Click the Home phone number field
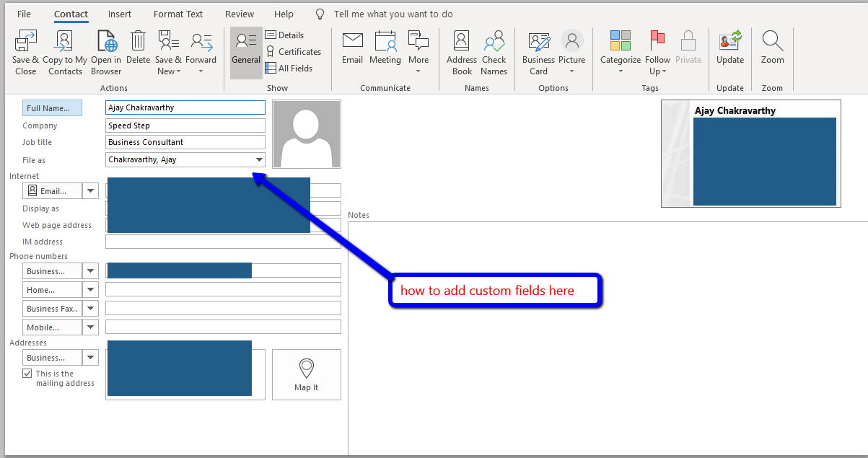This screenshot has height=458, width=868. pyautogui.click(x=223, y=289)
